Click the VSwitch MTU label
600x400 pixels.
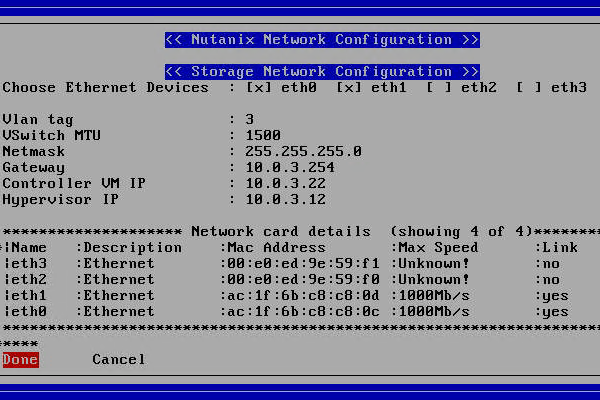point(51,136)
